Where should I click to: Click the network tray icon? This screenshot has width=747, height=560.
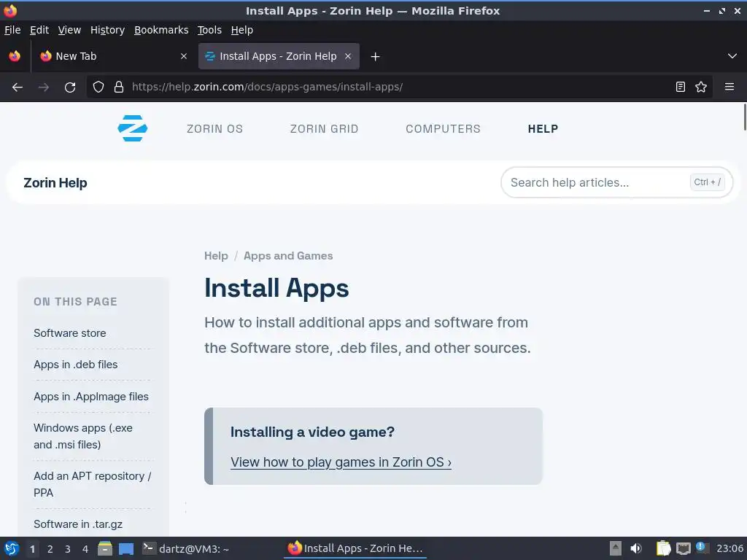coord(683,548)
